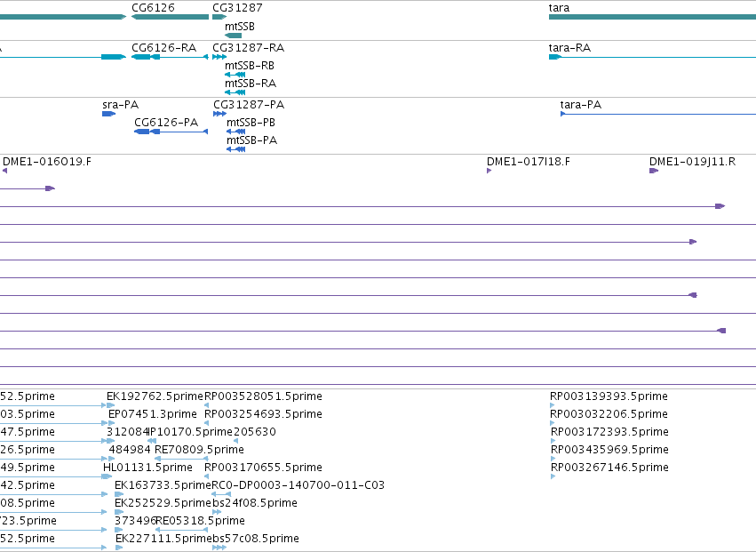Select the CG6126-PA protein label
This screenshot has height=552, width=756.
pyautogui.click(x=166, y=123)
